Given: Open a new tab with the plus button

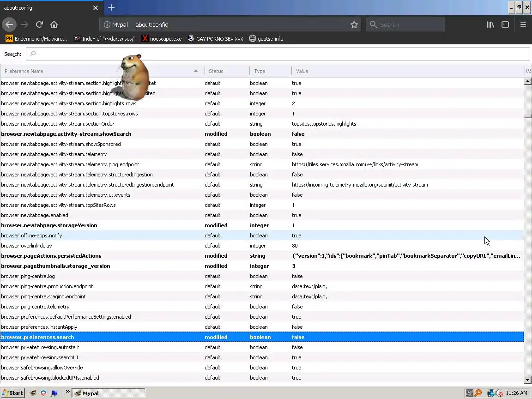Looking at the screenshot, I should (111, 7).
